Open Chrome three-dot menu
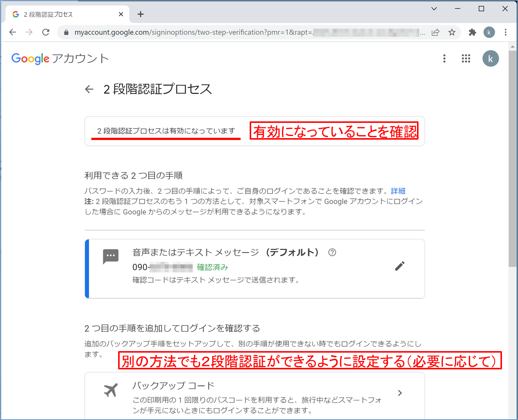 [x=506, y=32]
